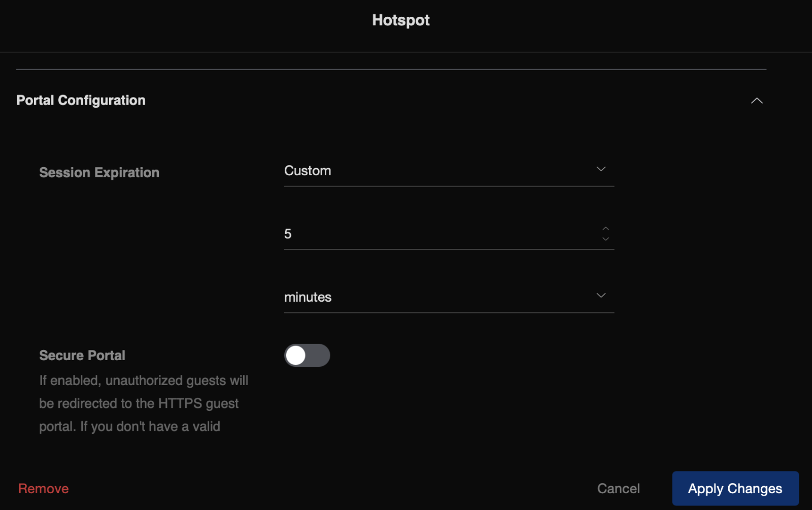Click the chevron arrow beside minutes
The image size is (812, 510).
click(x=601, y=296)
